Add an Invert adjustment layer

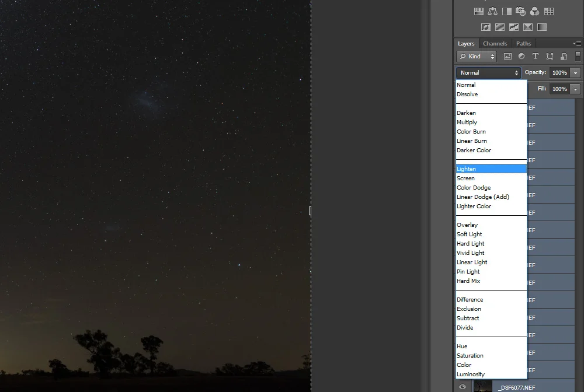click(x=486, y=27)
